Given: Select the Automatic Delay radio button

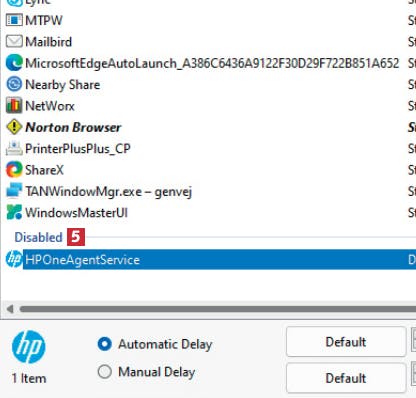Looking at the screenshot, I should [x=105, y=344].
